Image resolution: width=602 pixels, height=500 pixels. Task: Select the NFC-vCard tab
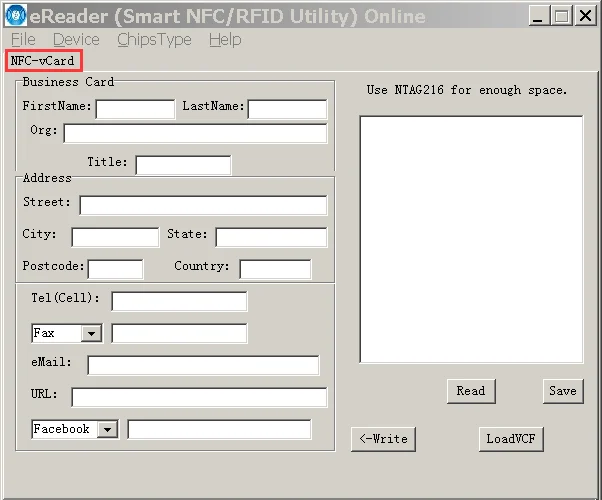click(x=43, y=60)
